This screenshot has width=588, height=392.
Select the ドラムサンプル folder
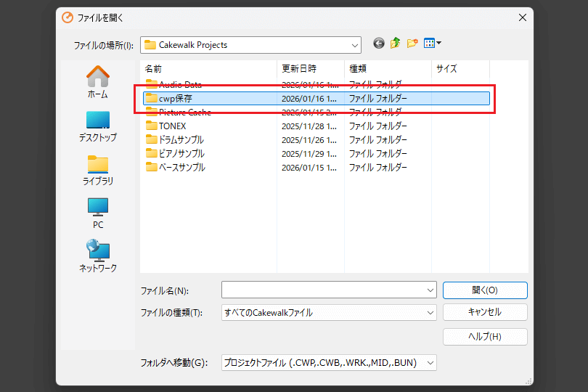[x=181, y=139]
